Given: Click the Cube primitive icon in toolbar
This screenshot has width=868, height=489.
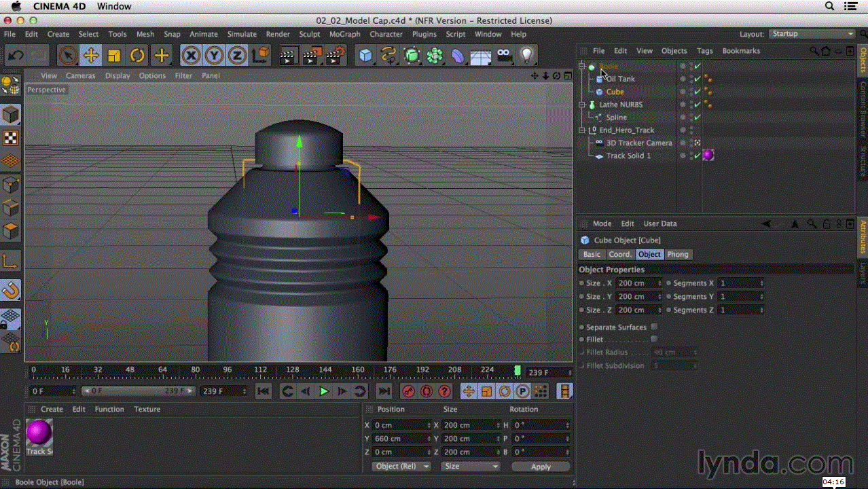Looking at the screenshot, I should (366, 56).
